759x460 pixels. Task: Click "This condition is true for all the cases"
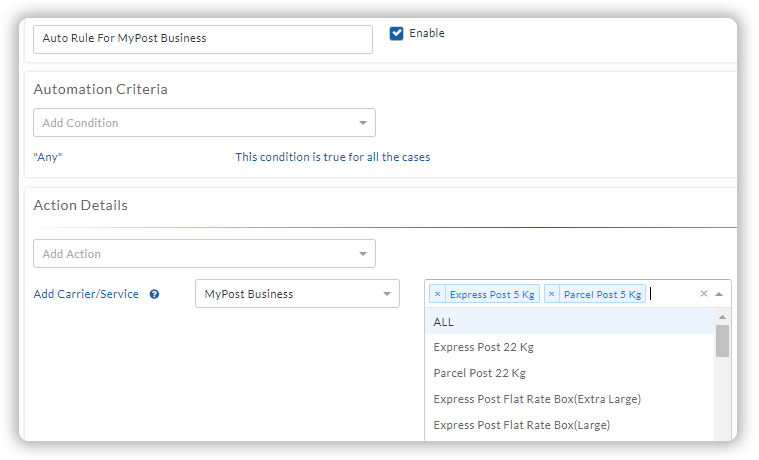coord(333,157)
